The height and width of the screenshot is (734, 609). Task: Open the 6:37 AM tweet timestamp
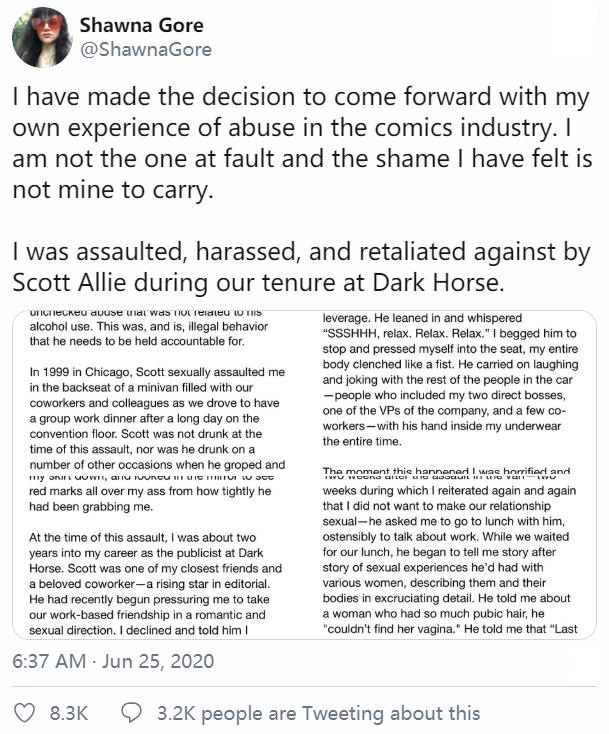tap(49, 661)
